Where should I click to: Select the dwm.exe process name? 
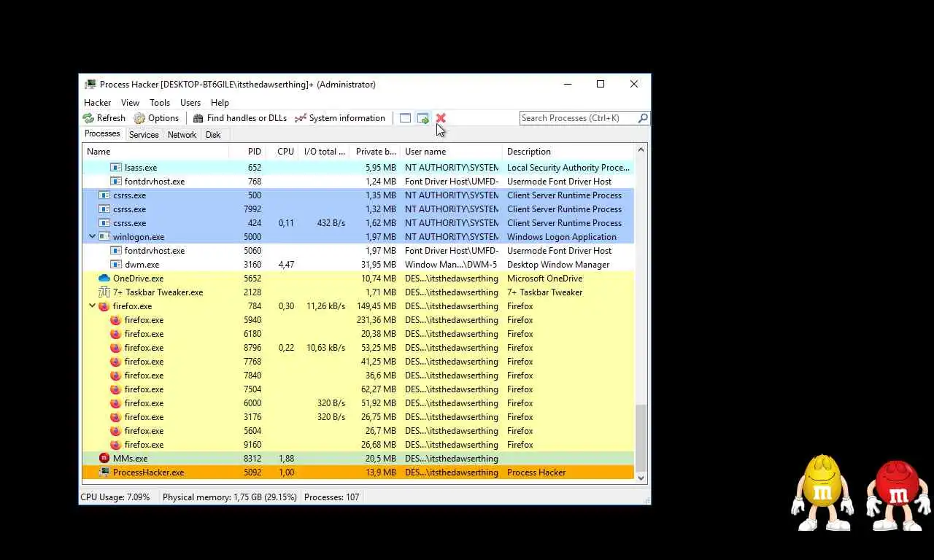point(142,265)
